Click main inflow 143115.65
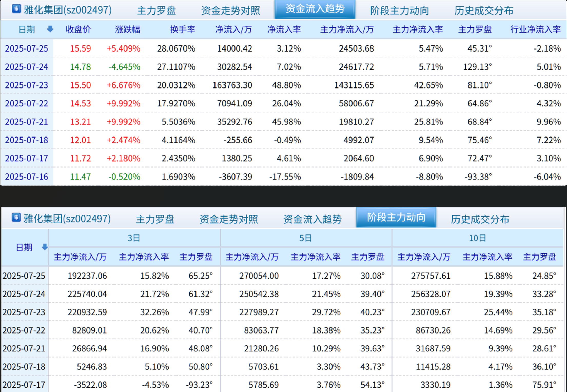The width and height of the screenshot is (567, 392). [x=354, y=85]
